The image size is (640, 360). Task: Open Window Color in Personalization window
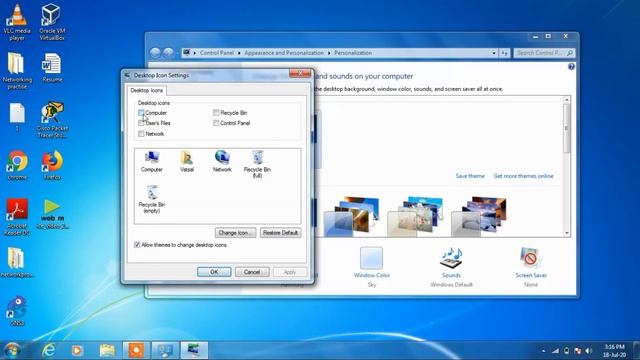point(372,267)
